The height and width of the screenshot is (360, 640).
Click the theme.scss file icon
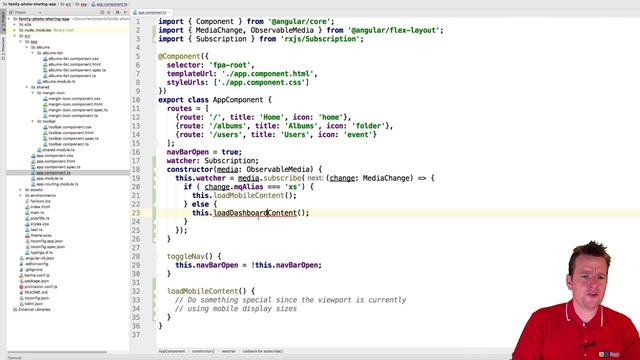point(27,236)
